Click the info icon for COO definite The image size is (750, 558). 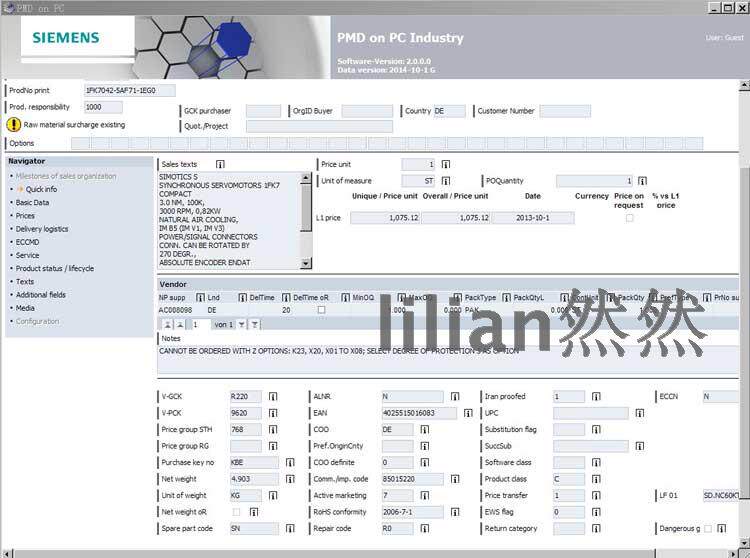click(425, 462)
